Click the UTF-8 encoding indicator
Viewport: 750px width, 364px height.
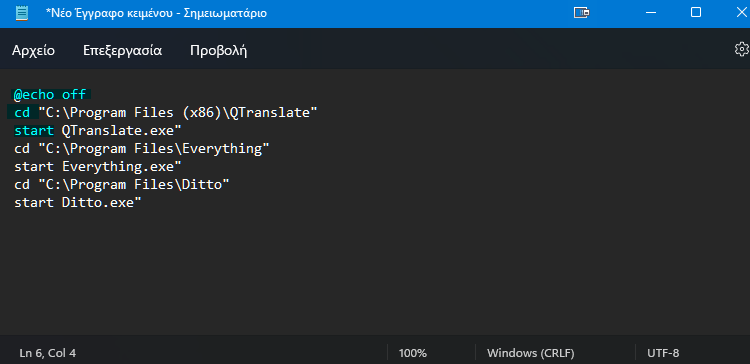tap(663, 353)
